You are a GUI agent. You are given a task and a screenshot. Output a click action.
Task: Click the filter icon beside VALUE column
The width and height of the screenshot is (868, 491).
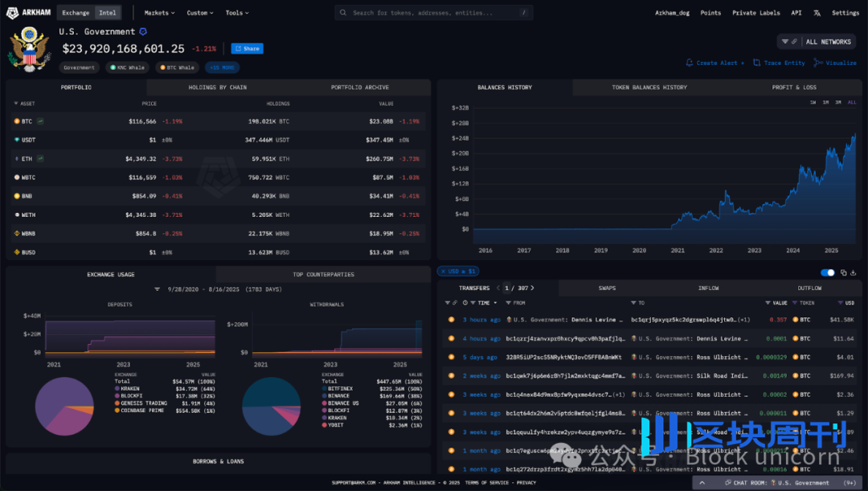click(x=768, y=303)
